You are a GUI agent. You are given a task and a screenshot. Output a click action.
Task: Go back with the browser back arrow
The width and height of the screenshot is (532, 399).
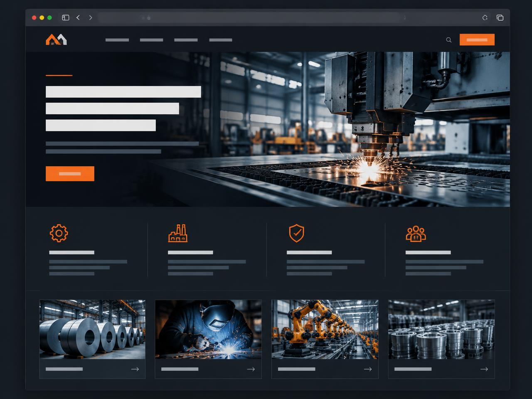78,17
